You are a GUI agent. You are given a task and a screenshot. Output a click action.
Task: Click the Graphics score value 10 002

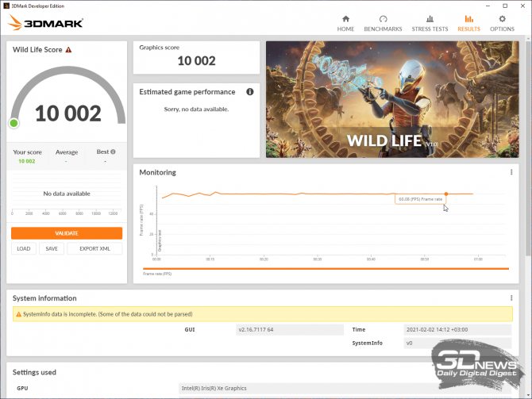[x=196, y=60]
